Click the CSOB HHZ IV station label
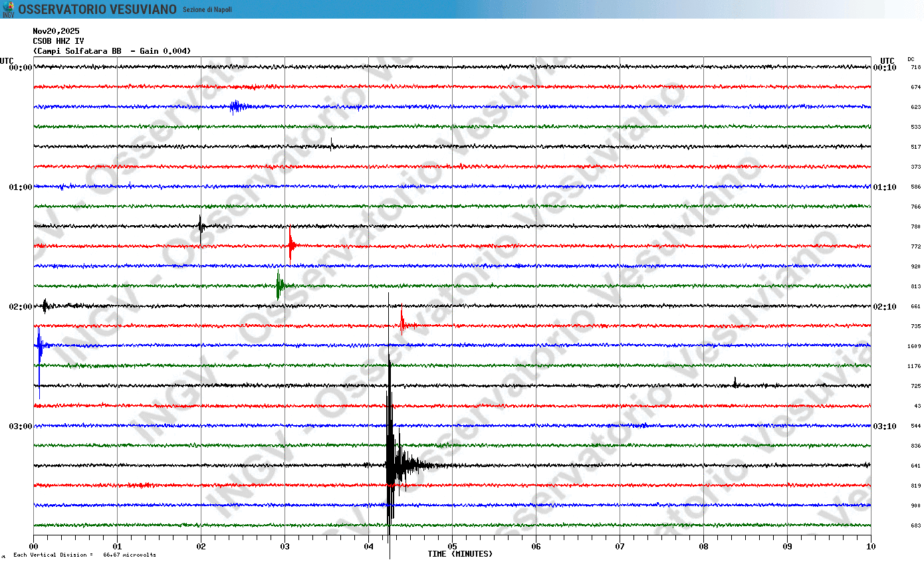 click(58, 41)
